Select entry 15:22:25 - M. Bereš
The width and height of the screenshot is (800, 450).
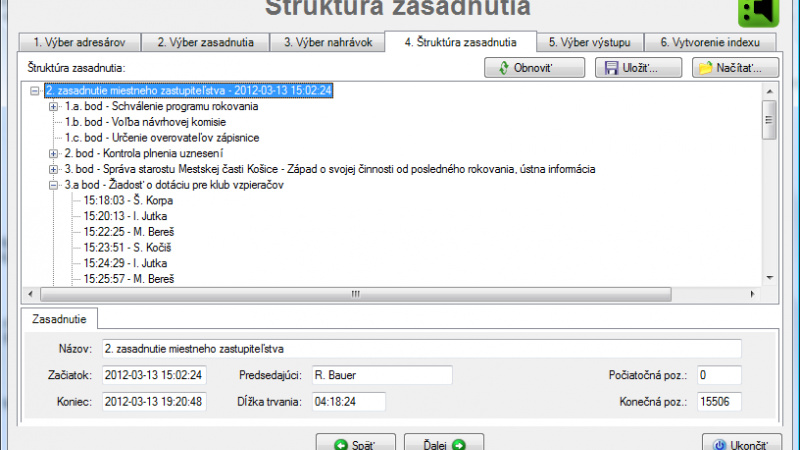coord(129,232)
